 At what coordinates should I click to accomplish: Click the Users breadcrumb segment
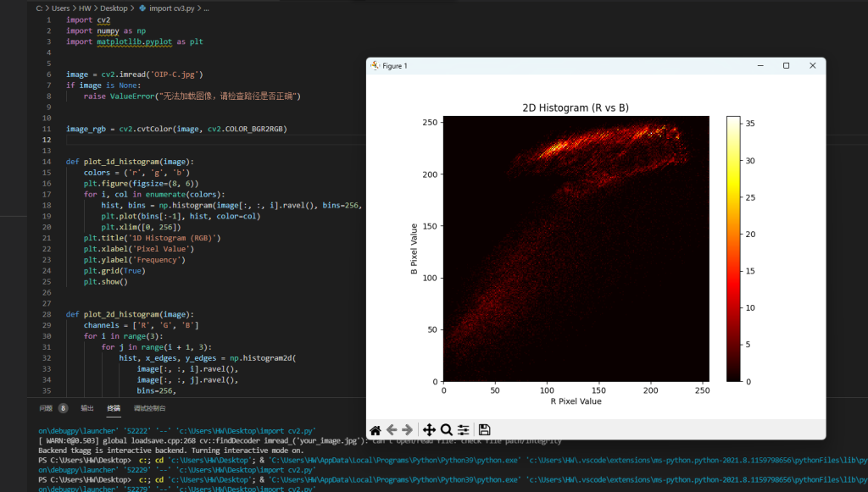pos(61,8)
